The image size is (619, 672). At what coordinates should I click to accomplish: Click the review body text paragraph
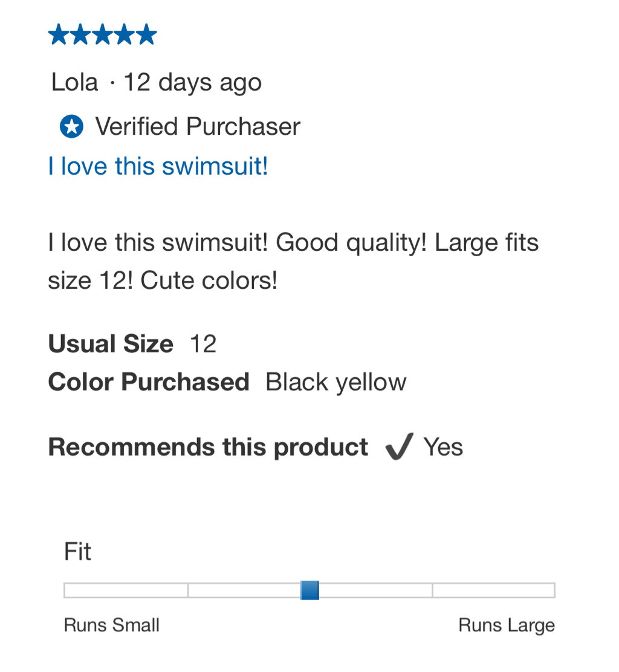(x=293, y=262)
